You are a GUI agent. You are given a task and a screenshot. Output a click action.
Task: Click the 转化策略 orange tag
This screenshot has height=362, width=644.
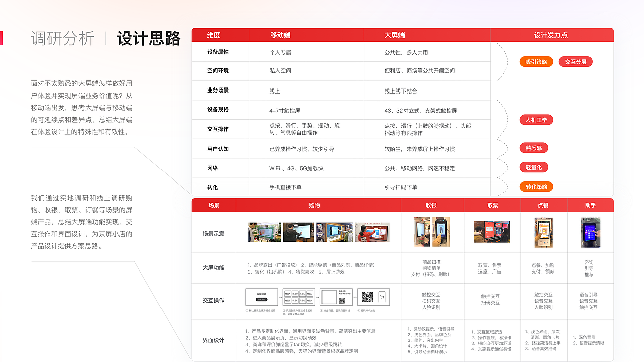pyautogui.click(x=536, y=187)
